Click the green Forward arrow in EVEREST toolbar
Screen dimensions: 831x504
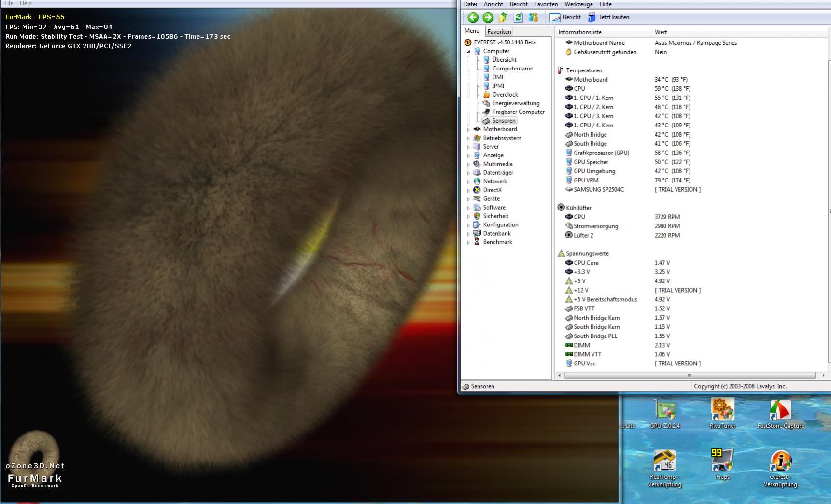488,17
